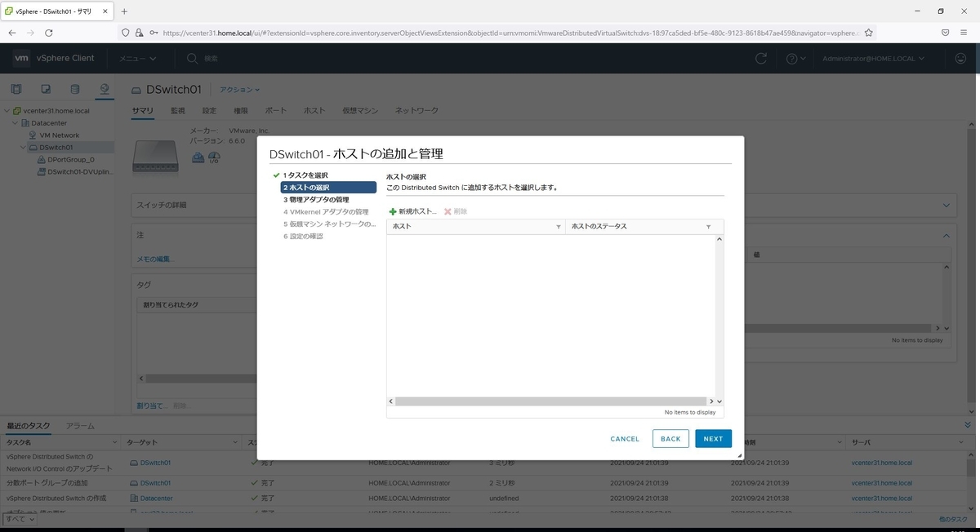980x532 pixels.
Task: Click the ホスト column filter icon
Action: (x=559, y=226)
